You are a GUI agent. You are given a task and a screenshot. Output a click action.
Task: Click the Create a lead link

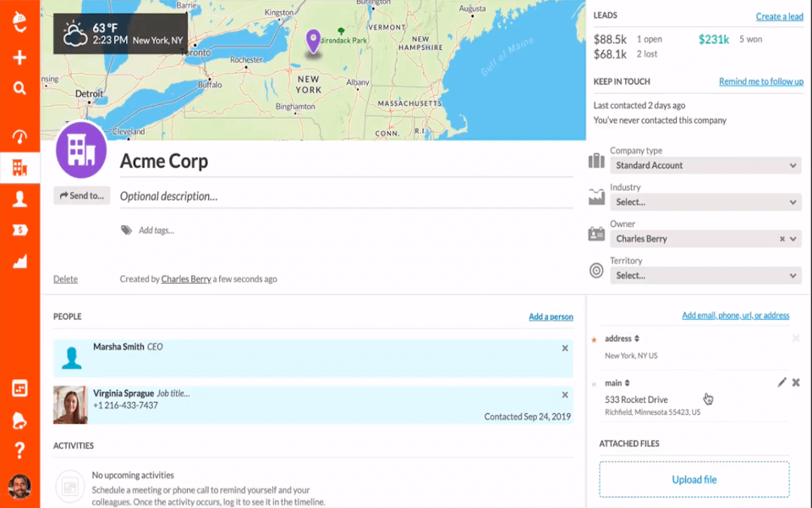pos(779,17)
